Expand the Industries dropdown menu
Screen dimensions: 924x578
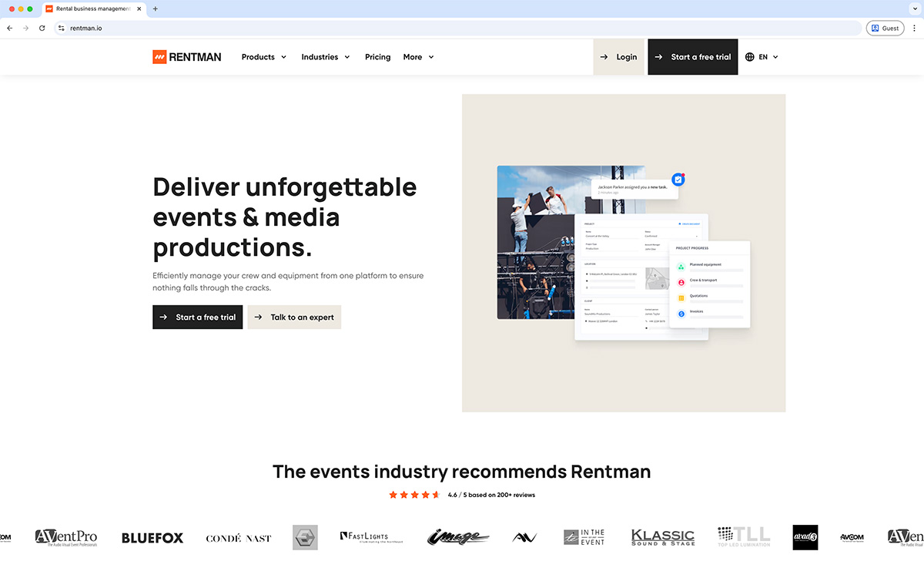[x=325, y=57]
